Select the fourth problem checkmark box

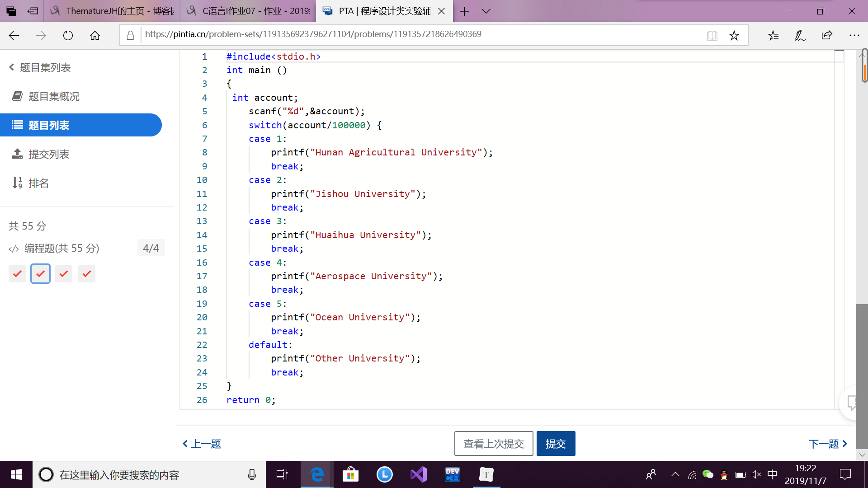point(87,274)
